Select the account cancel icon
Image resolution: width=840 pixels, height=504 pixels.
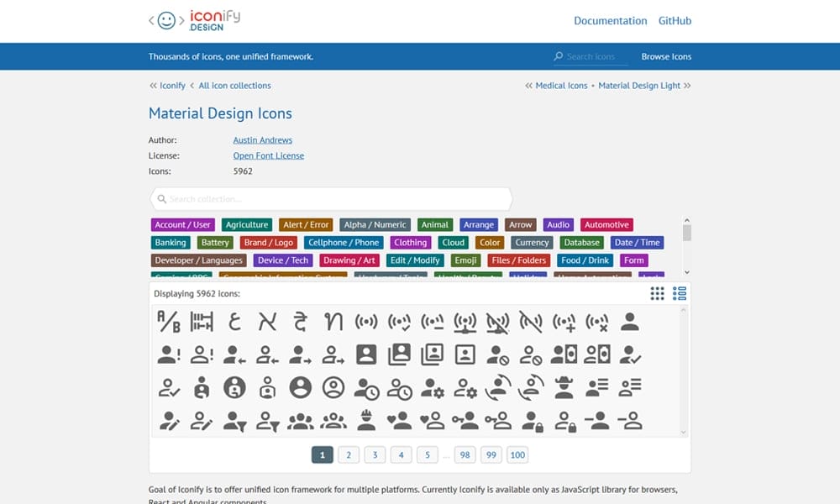pos(498,355)
